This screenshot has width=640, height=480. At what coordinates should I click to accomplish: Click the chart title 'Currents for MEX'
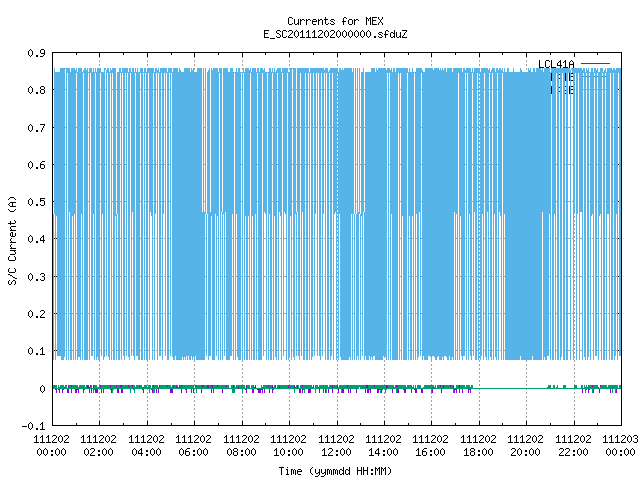tap(335, 21)
